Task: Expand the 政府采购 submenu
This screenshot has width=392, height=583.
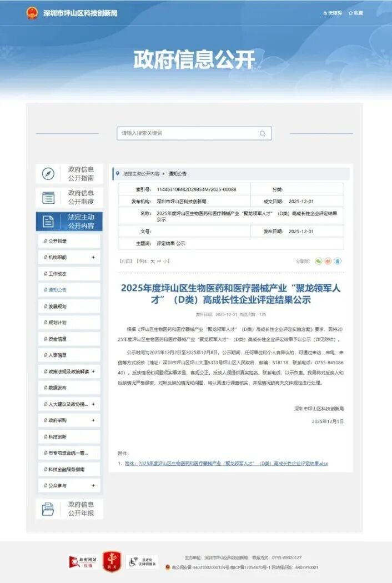Action: tap(93, 421)
